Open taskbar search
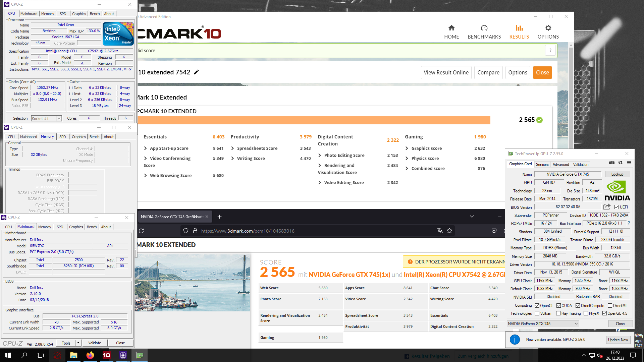 24,355
